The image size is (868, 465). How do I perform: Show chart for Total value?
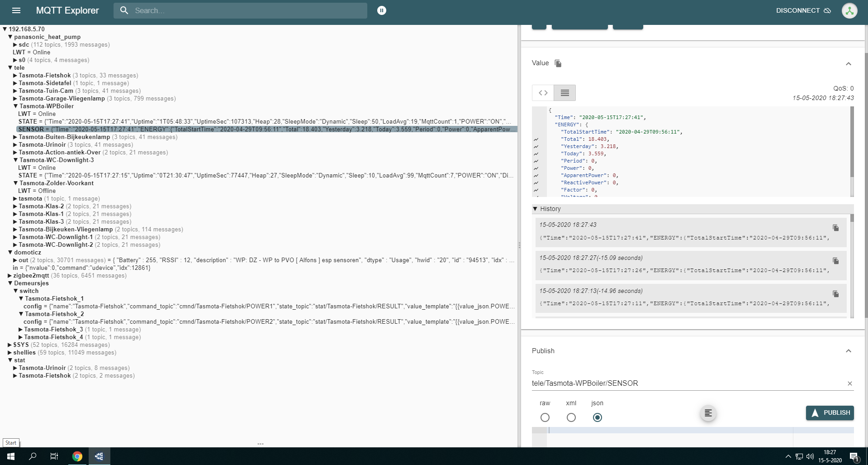click(536, 139)
